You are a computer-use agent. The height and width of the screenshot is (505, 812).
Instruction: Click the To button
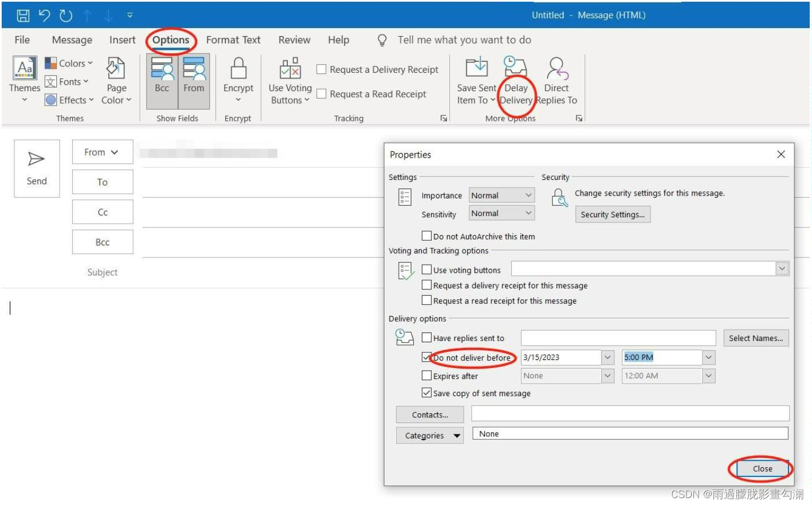tap(103, 182)
